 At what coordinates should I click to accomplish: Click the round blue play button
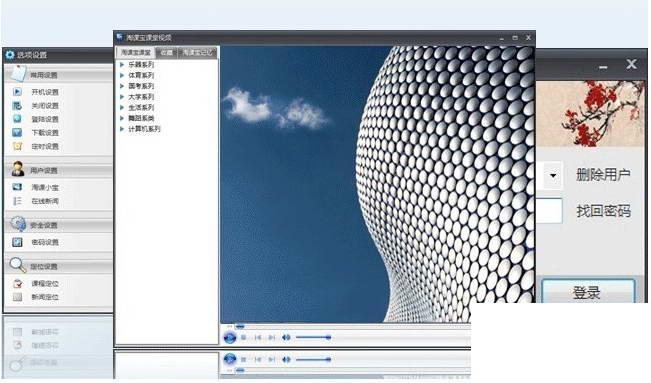coord(230,338)
